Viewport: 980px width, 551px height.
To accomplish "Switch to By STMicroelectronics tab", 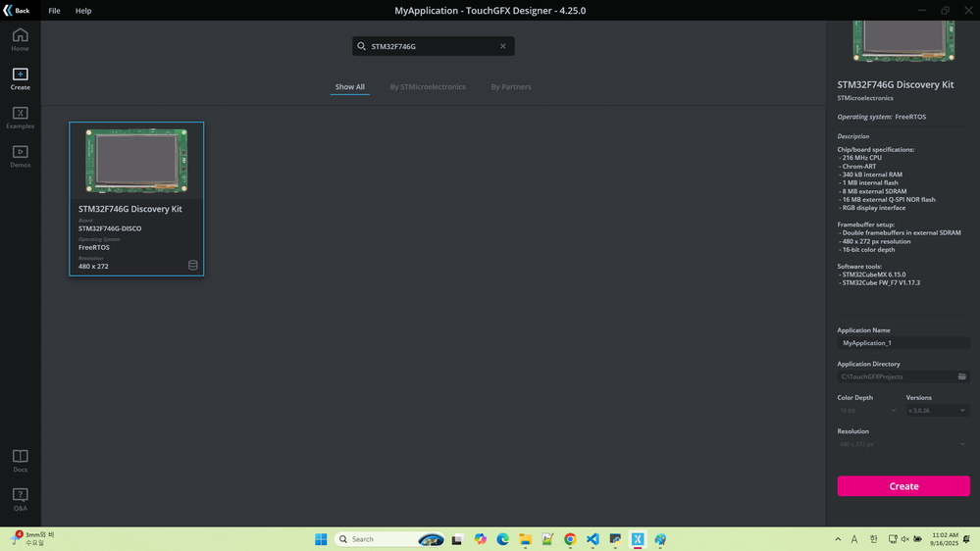I will pyautogui.click(x=428, y=87).
